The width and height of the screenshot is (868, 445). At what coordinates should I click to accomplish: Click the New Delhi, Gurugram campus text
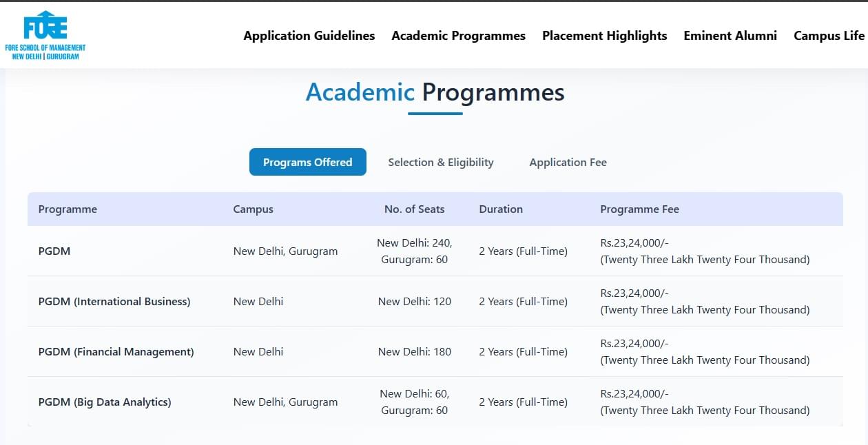tap(285, 251)
